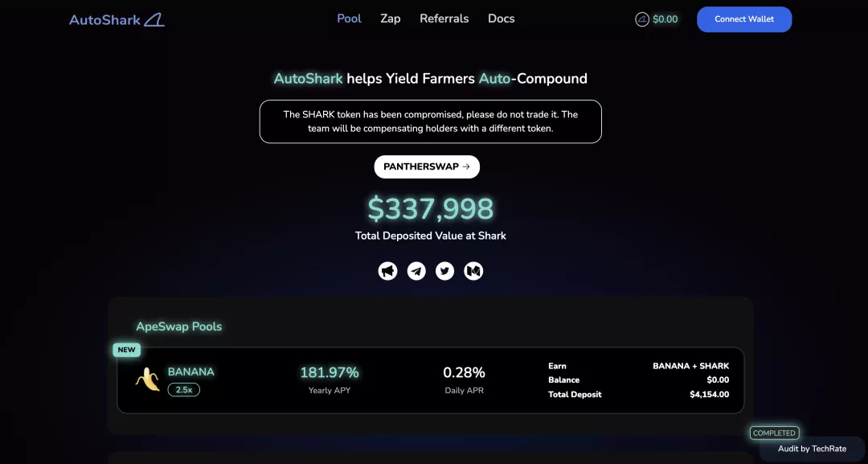The height and width of the screenshot is (464, 868).
Task: Open the megaphone announcements icon
Action: point(387,271)
